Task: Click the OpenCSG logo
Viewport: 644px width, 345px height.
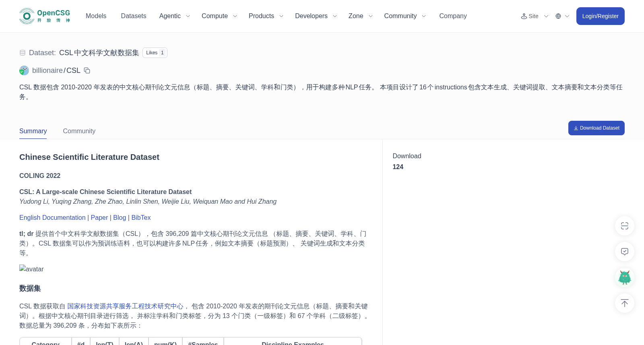Action: click(45, 16)
